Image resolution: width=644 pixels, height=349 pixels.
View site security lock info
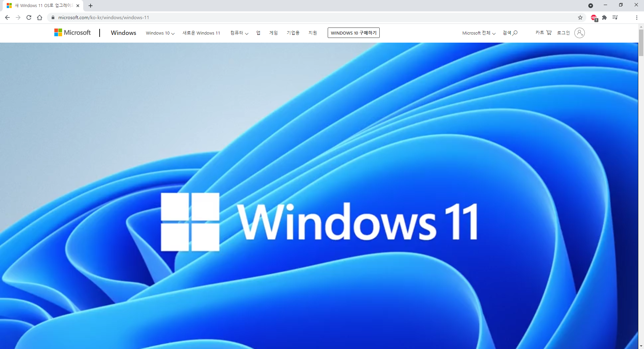pyautogui.click(x=53, y=17)
